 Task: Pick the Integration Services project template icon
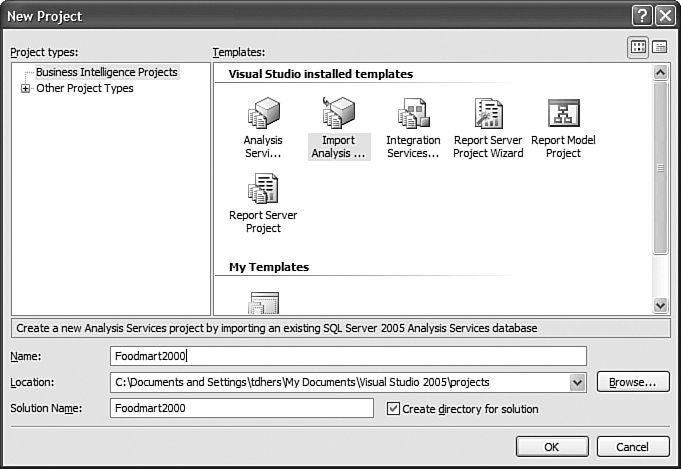click(413, 113)
